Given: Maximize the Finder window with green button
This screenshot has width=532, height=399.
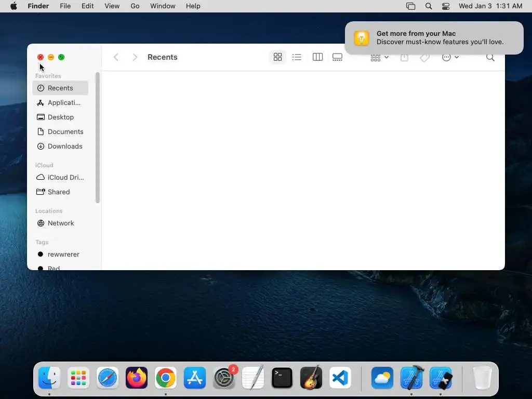Looking at the screenshot, I should [61, 57].
